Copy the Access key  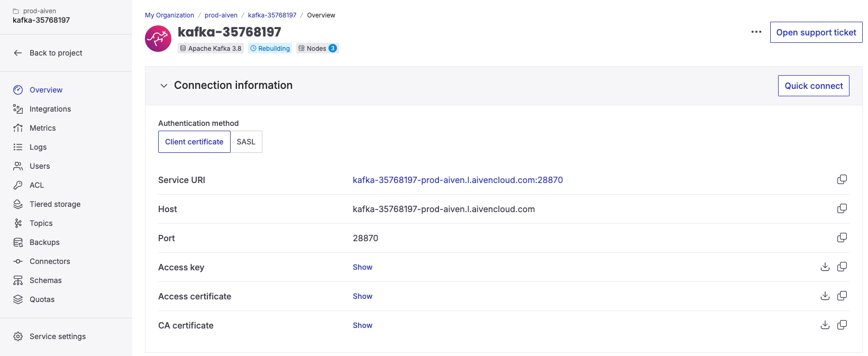(x=842, y=267)
